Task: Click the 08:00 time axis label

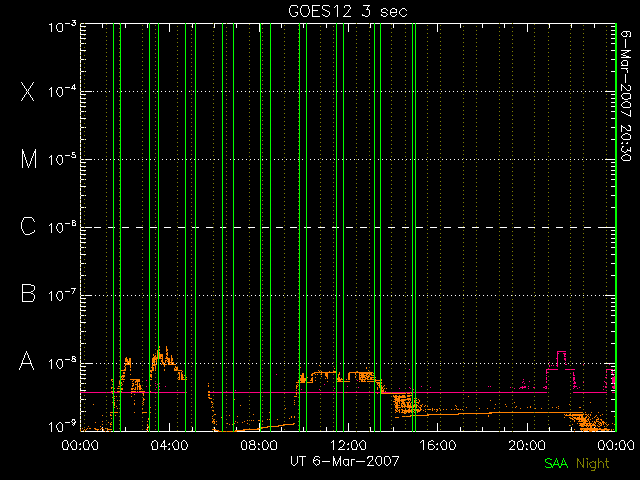Action: [259, 445]
